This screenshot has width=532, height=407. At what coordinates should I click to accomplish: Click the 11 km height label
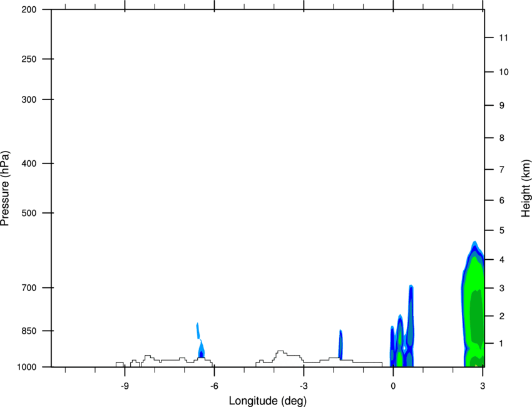503,38
